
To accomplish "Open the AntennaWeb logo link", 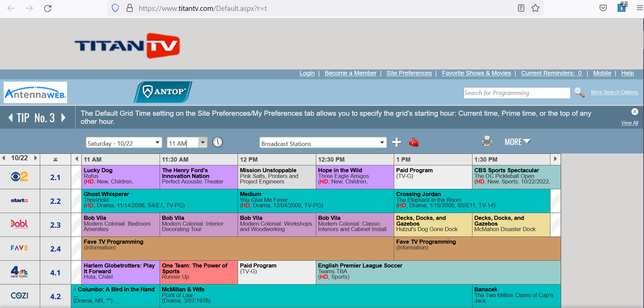I will point(35,92).
